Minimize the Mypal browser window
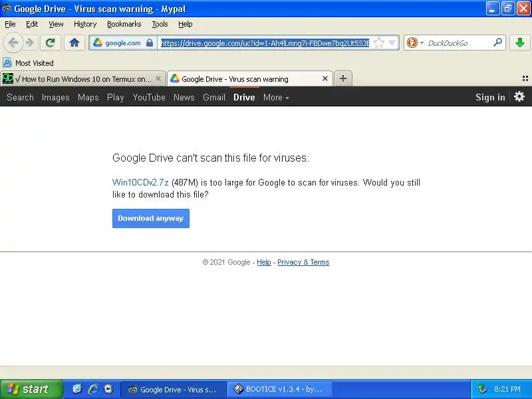Image resolution: width=532 pixels, height=399 pixels. 492,9
